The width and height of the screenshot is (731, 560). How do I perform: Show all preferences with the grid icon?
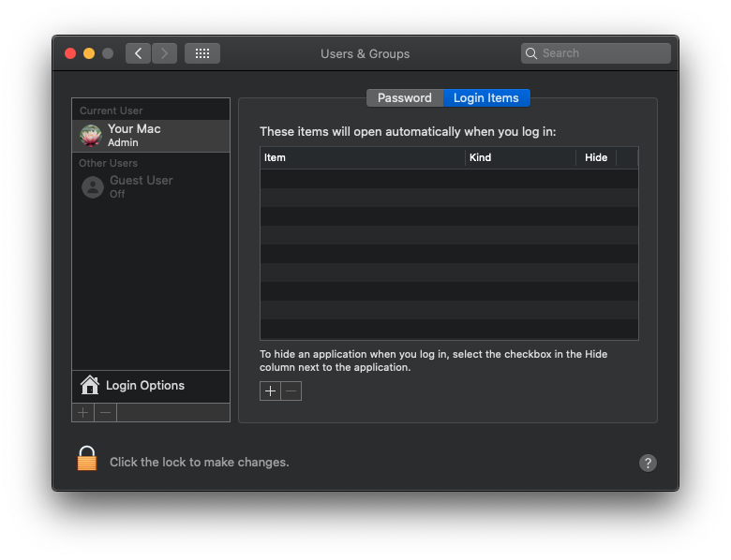click(x=202, y=53)
